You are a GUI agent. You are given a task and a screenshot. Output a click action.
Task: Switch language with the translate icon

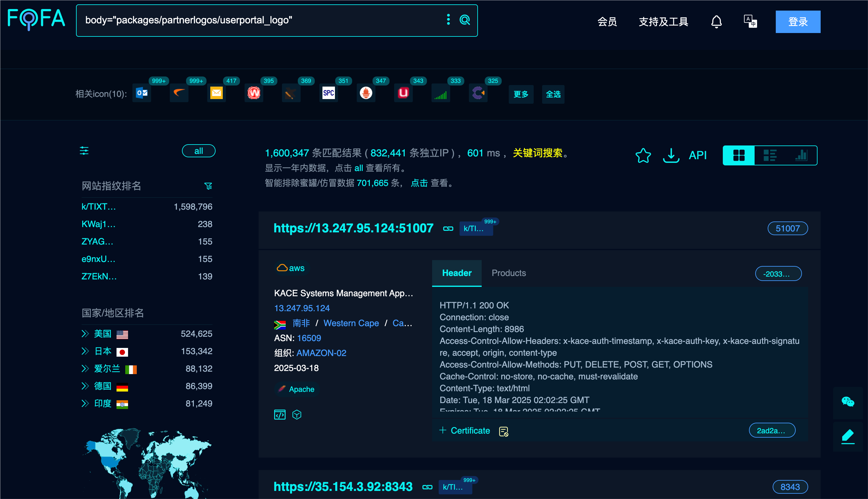pyautogui.click(x=751, y=21)
